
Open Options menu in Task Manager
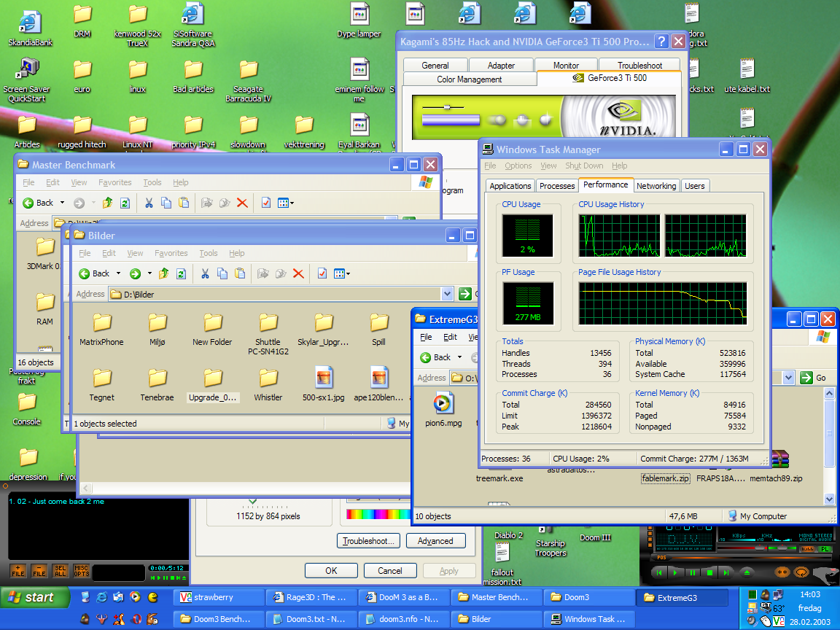pos(518,166)
